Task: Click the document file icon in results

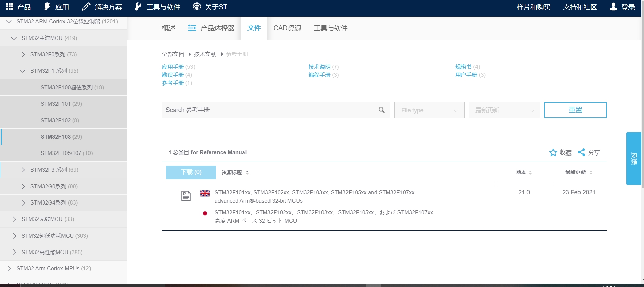Action: click(186, 196)
